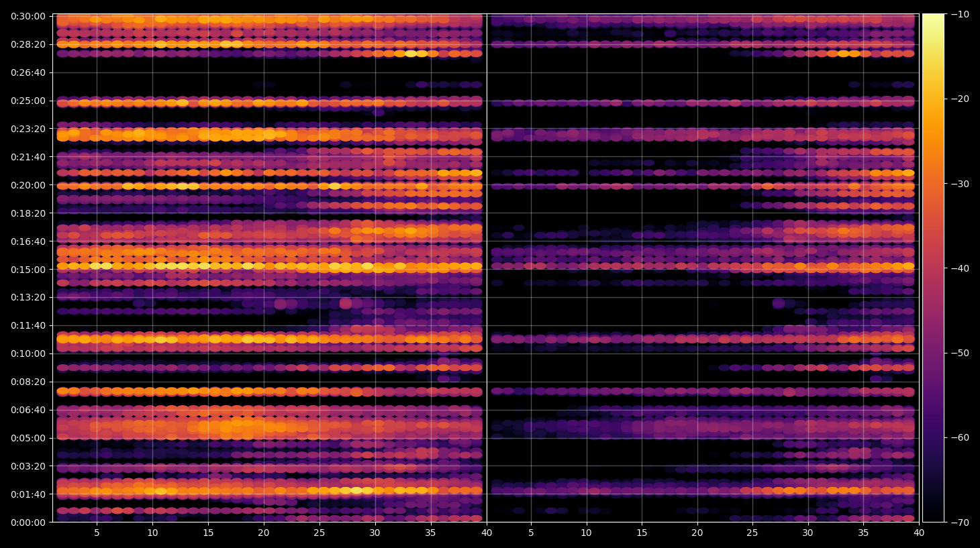The image size is (980, 548).
Task: Select the 0:03:20 tick label
Action: coord(28,466)
